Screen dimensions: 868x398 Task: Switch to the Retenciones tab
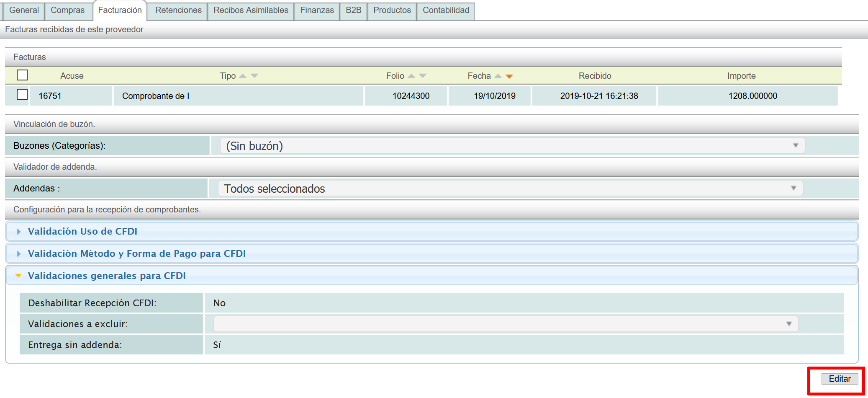tap(178, 10)
